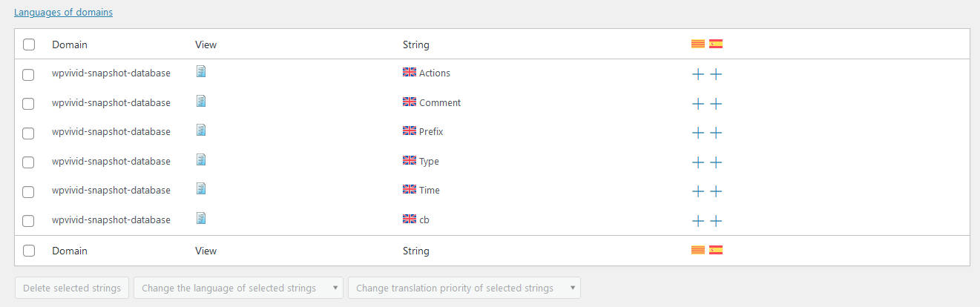
Task: Open the view icon for the Actions string
Action: [x=201, y=72]
